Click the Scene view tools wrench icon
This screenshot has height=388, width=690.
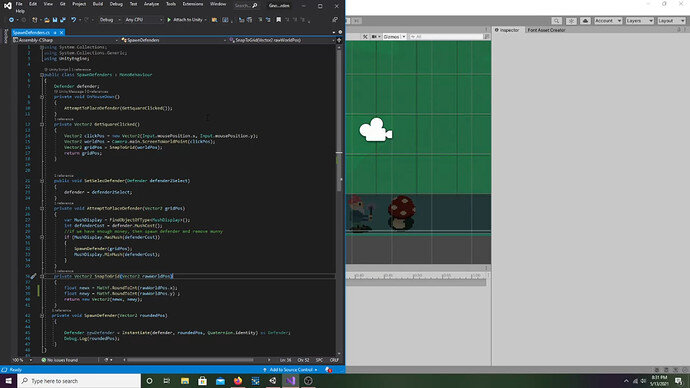(365, 37)
